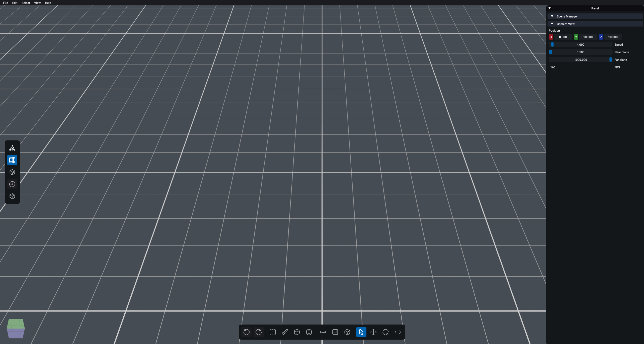Toggle the crosshair target button

[x=12, y=184]
